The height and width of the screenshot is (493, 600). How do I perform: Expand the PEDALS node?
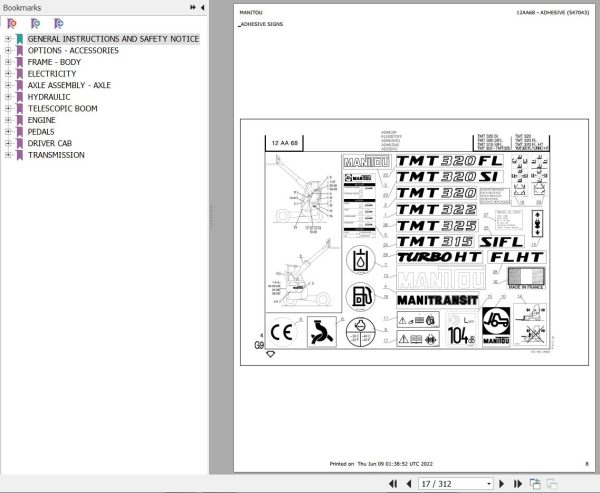(8, 132)
